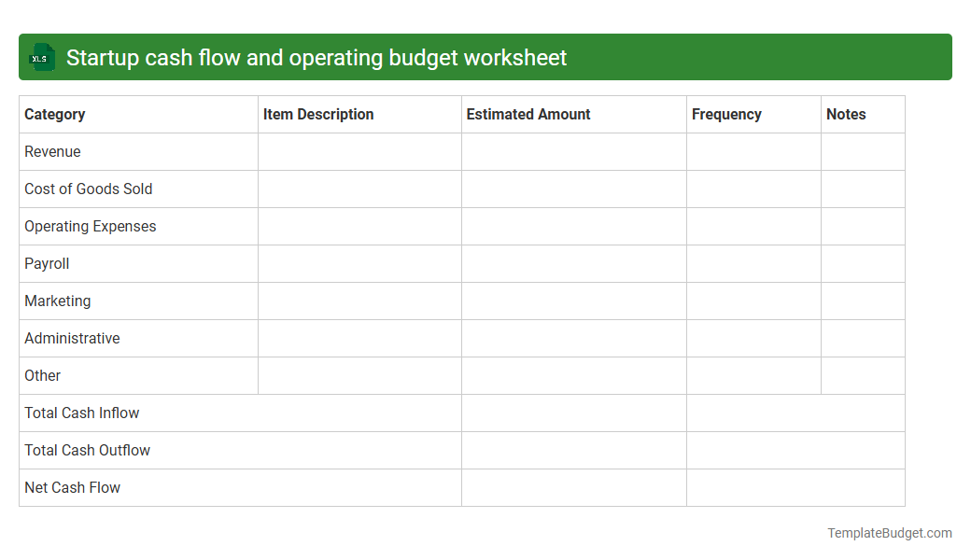Select the Total Cash Inflow row
971x560 pixels.
pos(81,413)
